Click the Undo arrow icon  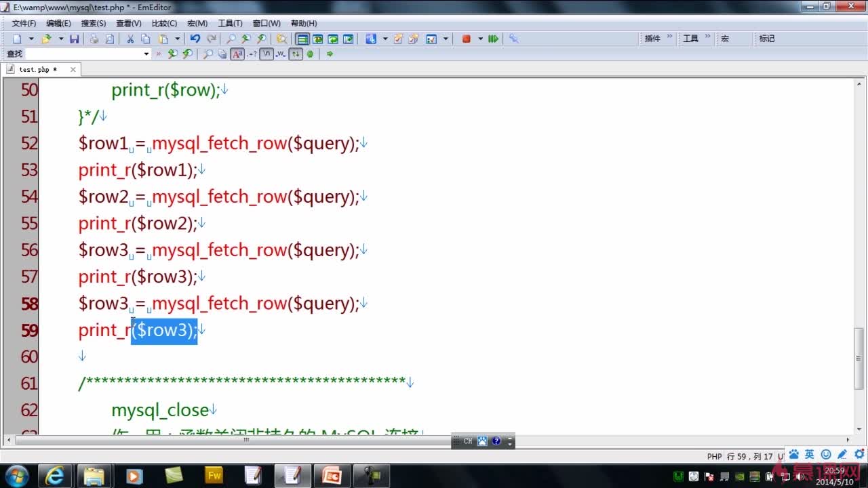[195, 39]
